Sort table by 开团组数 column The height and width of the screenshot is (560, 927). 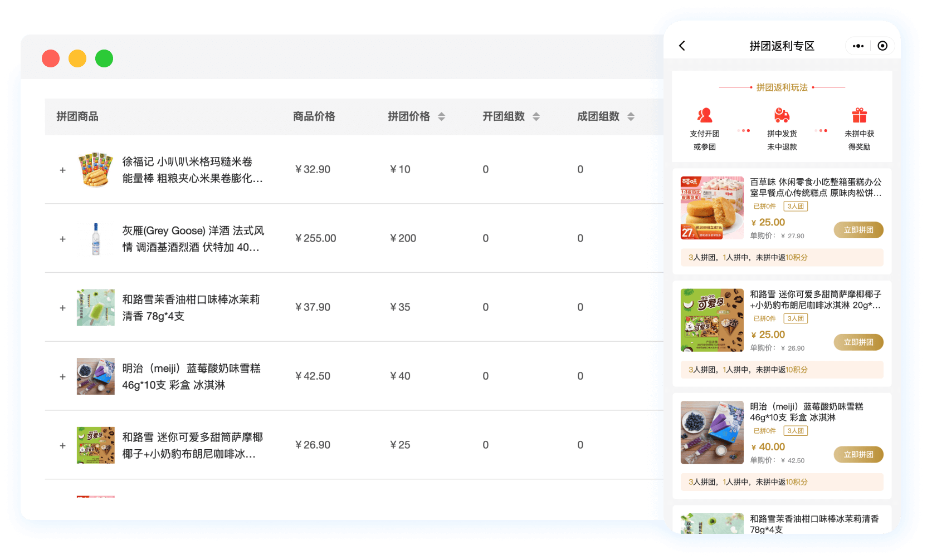click(536, 116)
